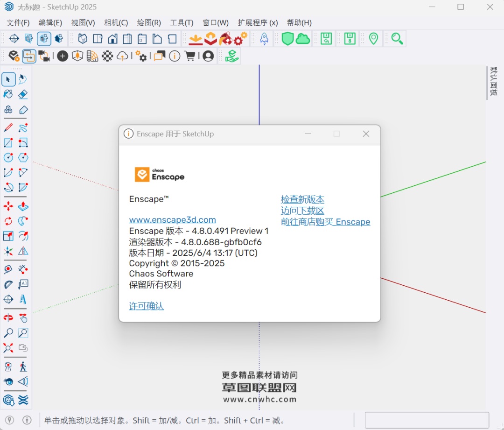This screenshot has height=430, width=504.
Task: Open the 许可确认 link
Action: click(146, 306)
